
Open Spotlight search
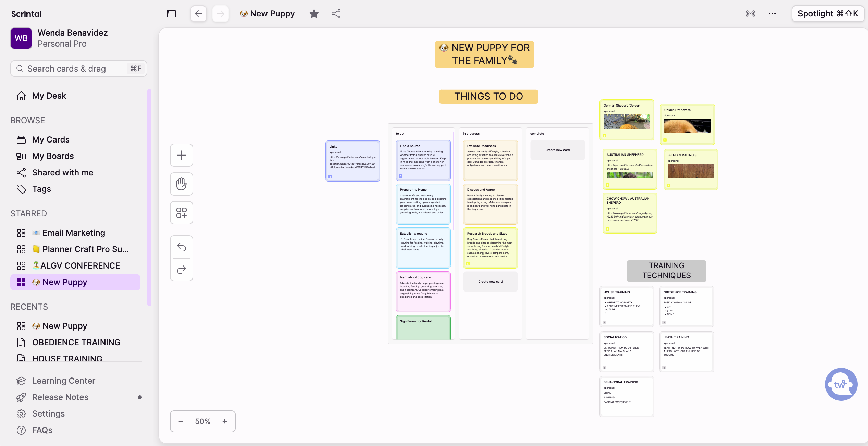coord(828,14)
